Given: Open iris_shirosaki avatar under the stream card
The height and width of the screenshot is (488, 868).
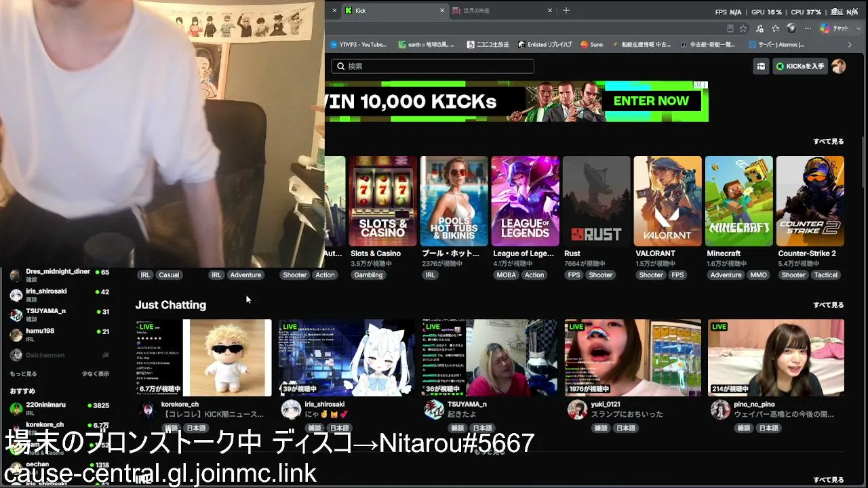Looking at the screenshot, I should 291,409.
